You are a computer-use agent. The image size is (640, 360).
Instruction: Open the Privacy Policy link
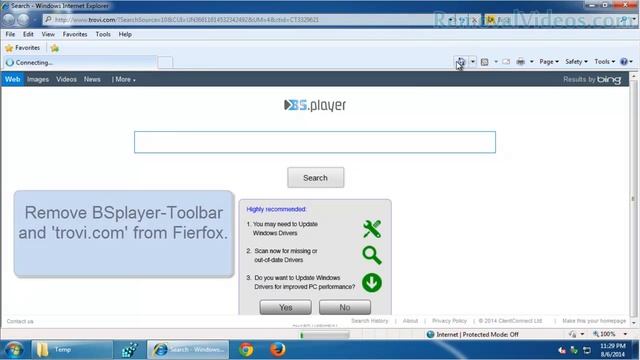coord(449,321)
